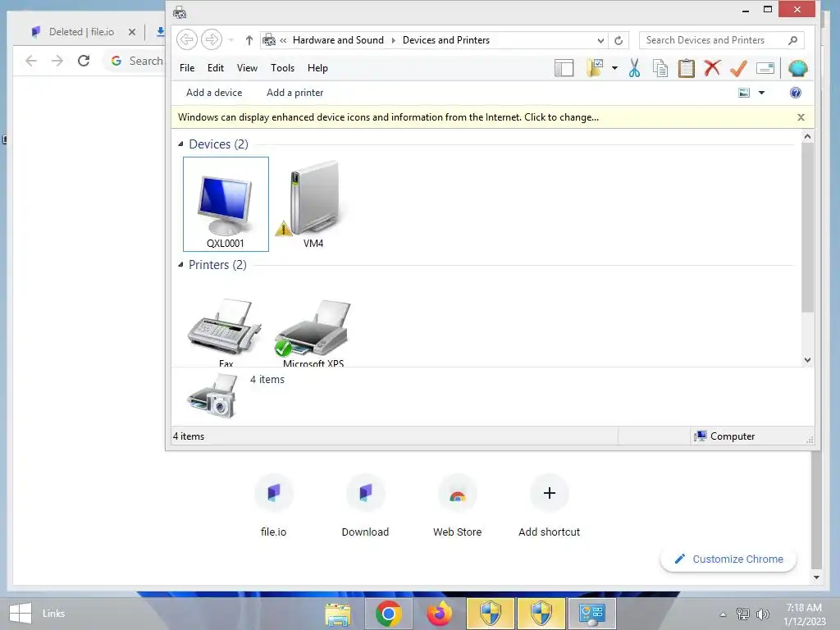
Task: Click the Search Devices and Printers field
Action: pyautogui.click(x=721, y=40)
